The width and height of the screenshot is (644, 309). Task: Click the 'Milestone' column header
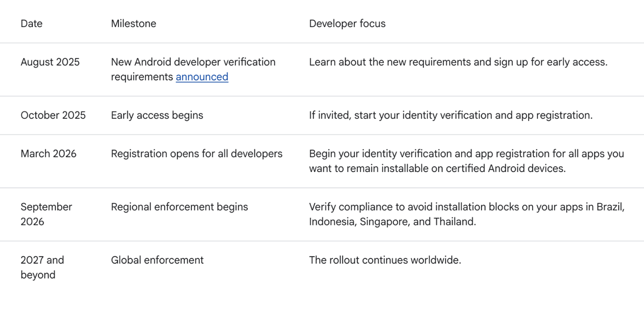coord(133,24)
